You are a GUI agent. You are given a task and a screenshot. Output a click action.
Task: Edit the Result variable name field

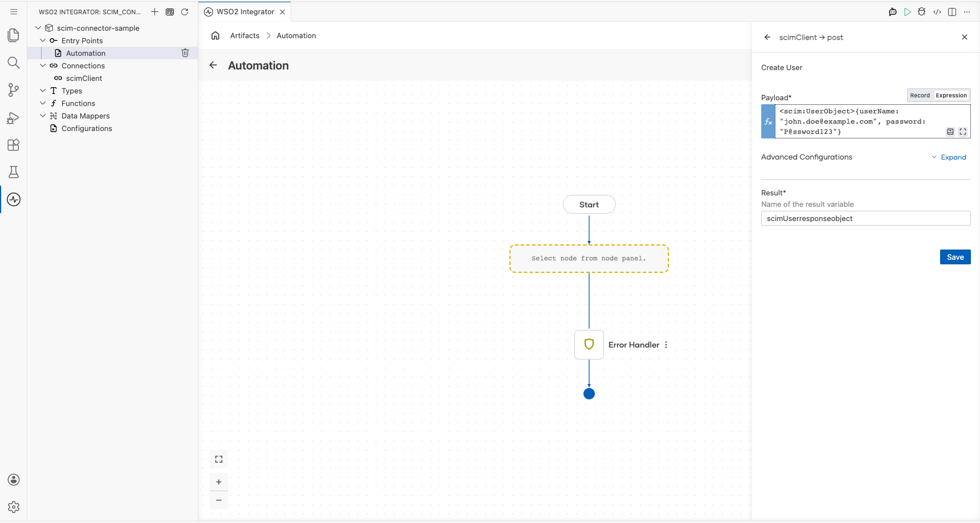pos(865,218)
